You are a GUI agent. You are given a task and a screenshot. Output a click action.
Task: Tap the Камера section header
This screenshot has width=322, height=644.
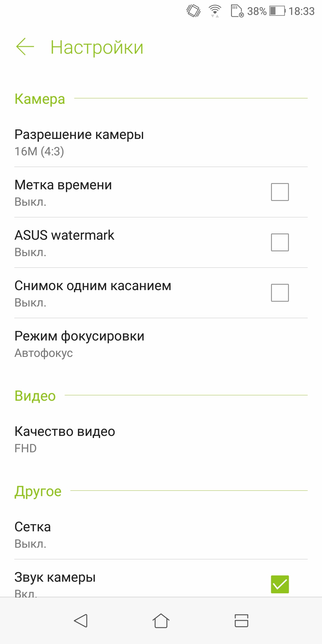pyautogui.click(x=40, y=99)
